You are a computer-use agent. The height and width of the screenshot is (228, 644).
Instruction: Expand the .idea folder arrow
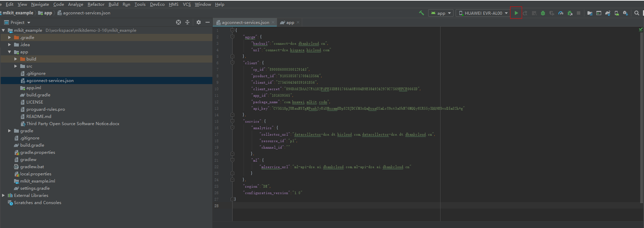click(x=10, y=44)
